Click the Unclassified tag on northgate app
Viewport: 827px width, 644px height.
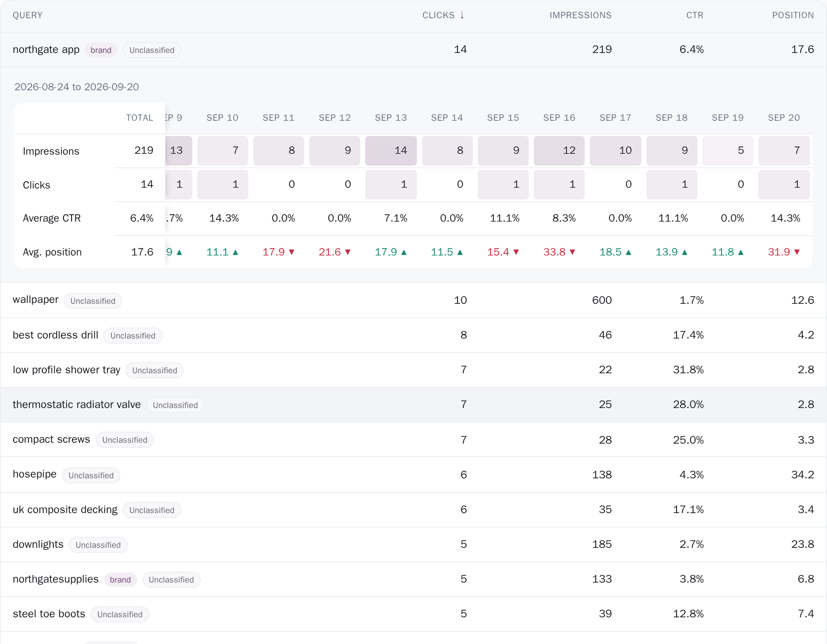pyautogui.click(x=152, y=50)
